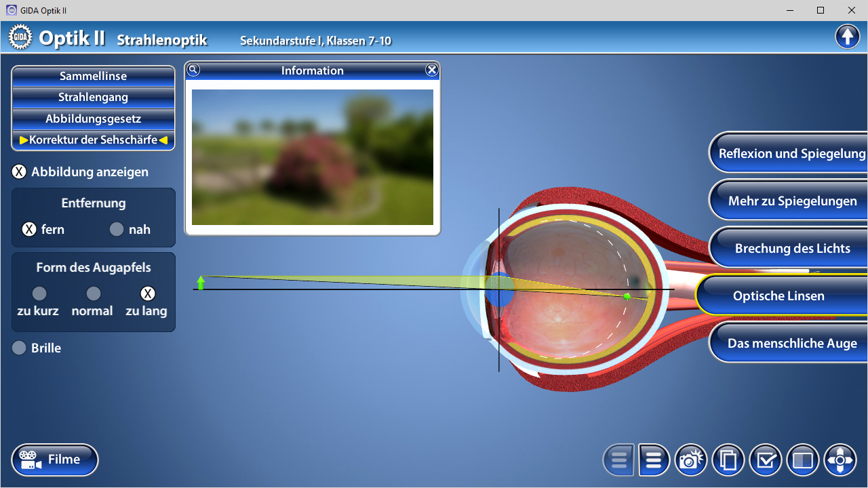Go to 'Das menschliche Auge' chapter

791,344
